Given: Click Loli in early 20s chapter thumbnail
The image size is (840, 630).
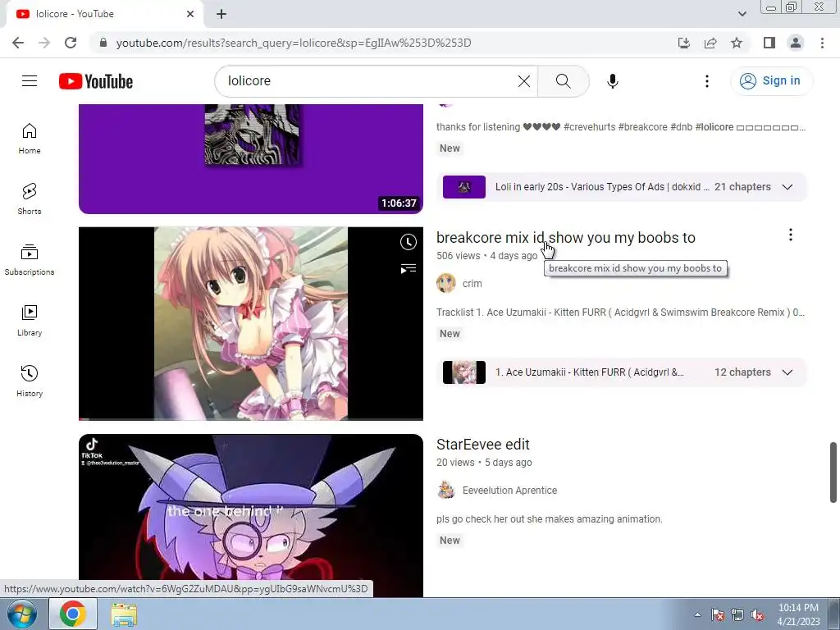Looking at the screenshot, I should [x=464, y=187].
